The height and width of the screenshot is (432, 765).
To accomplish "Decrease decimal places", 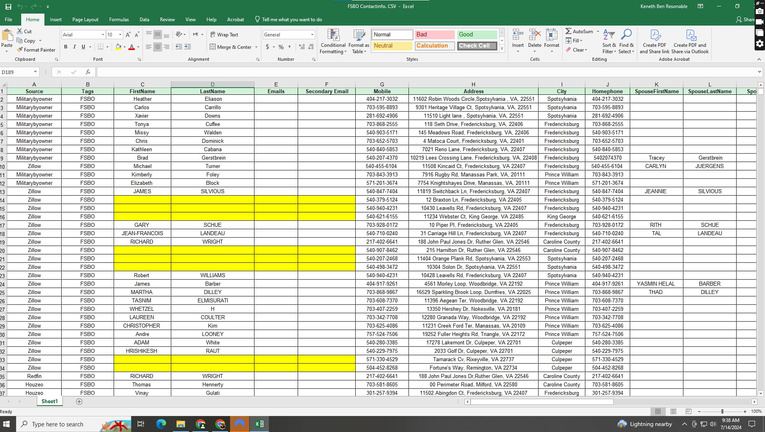I will [311, 47].
